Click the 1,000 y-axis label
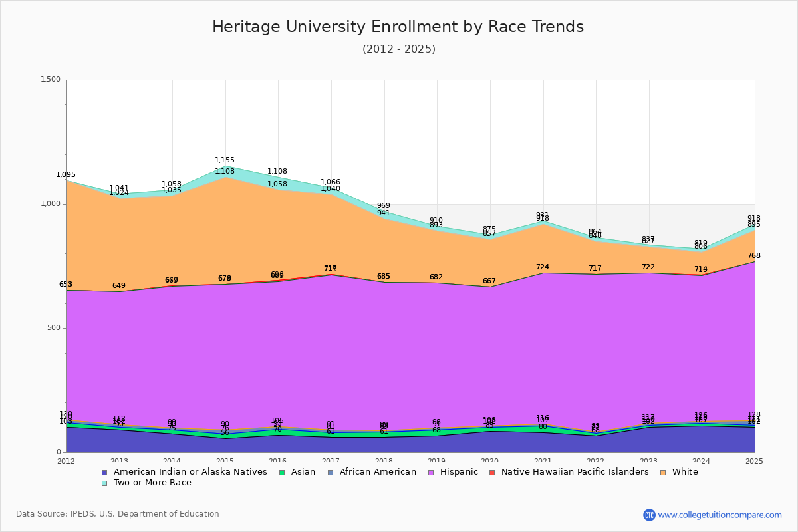The height and width of the screenshot is (532, 798). click(51, 204)
